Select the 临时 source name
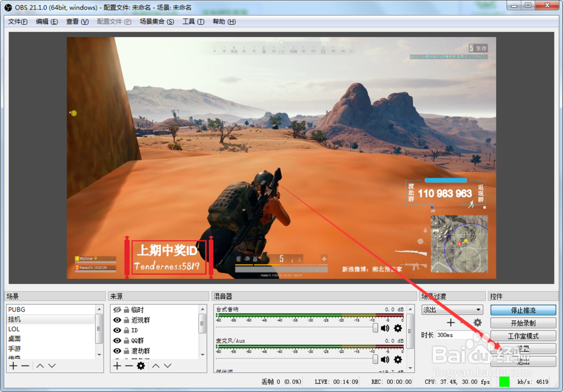The image size is (563, 392). click(x=137, y=310)
